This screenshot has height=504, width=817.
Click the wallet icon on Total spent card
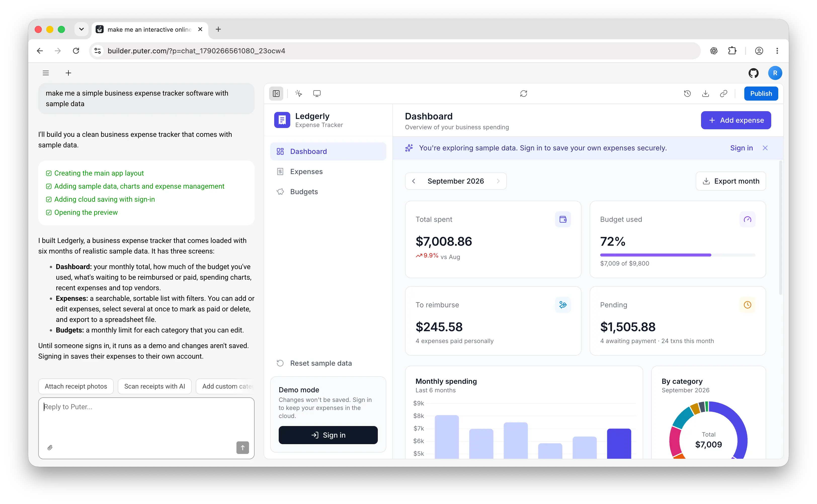(x=563, y=220)
